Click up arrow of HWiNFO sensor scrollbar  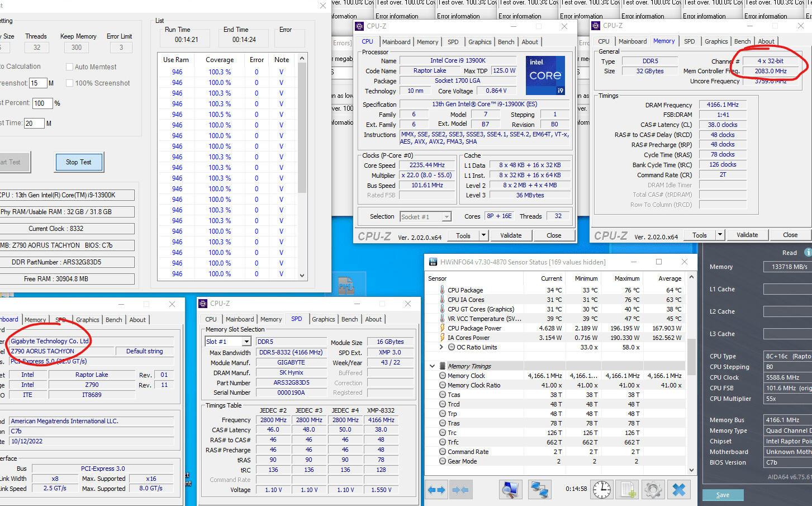pos(691,277)
